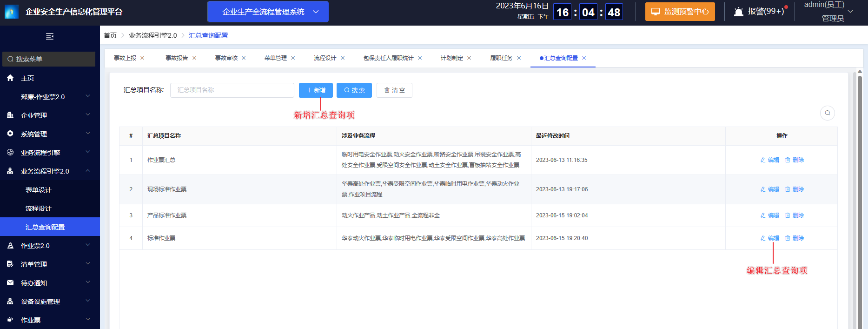868x329 pixels.
Task: Click the 业务流程引擎2.0 tree icon
Action: click(10, 171)
